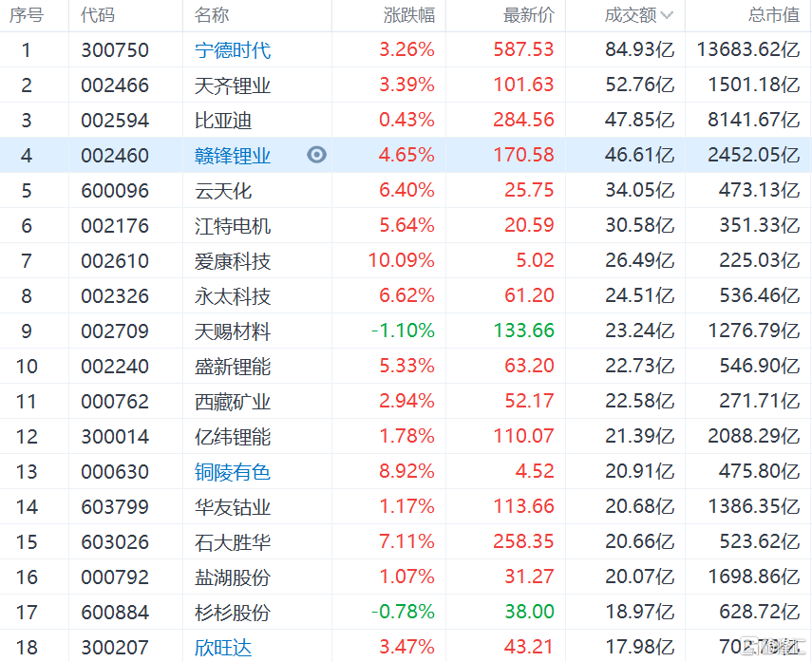Open the 宁德时代 stock link

[x=233, y=50]
